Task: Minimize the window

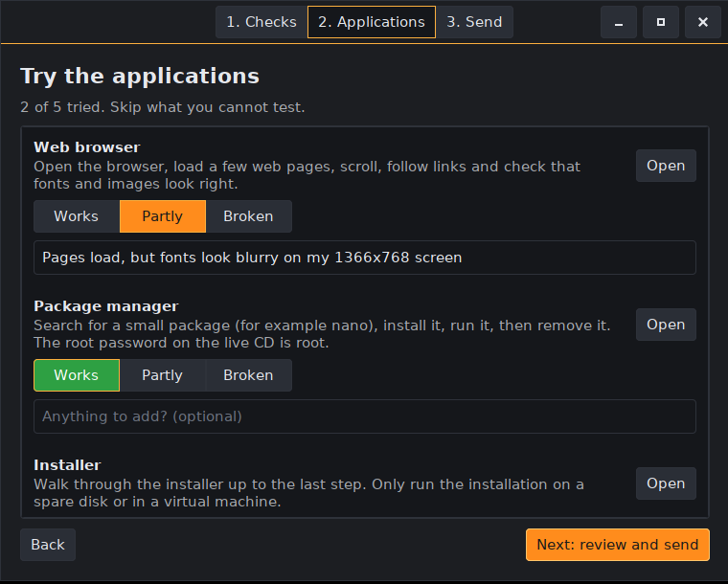Action: point(619,22)
